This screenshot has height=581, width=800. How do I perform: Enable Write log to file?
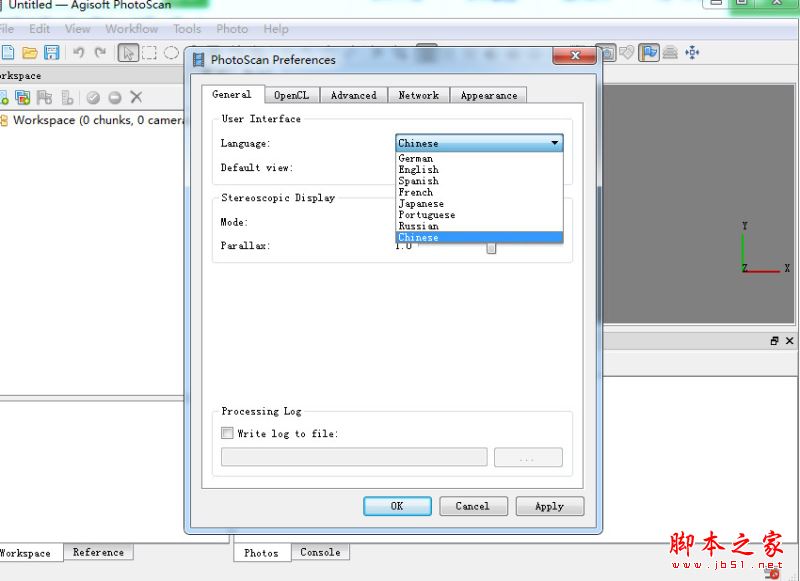(227, 433)
